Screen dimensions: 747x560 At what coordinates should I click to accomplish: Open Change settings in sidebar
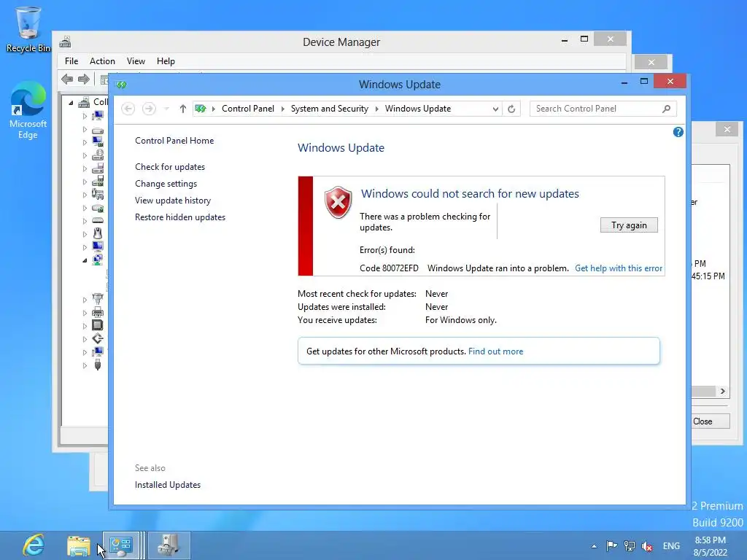pos(166,183)
